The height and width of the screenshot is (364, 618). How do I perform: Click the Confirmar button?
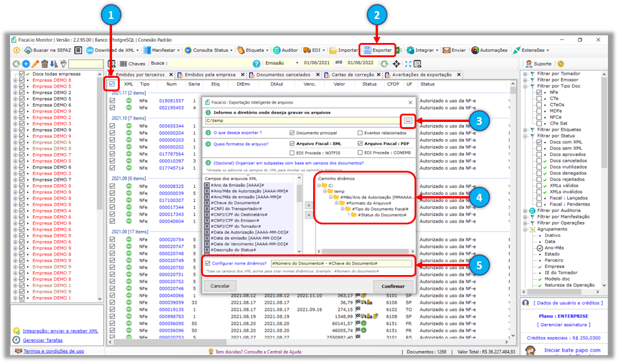point(393,286)
